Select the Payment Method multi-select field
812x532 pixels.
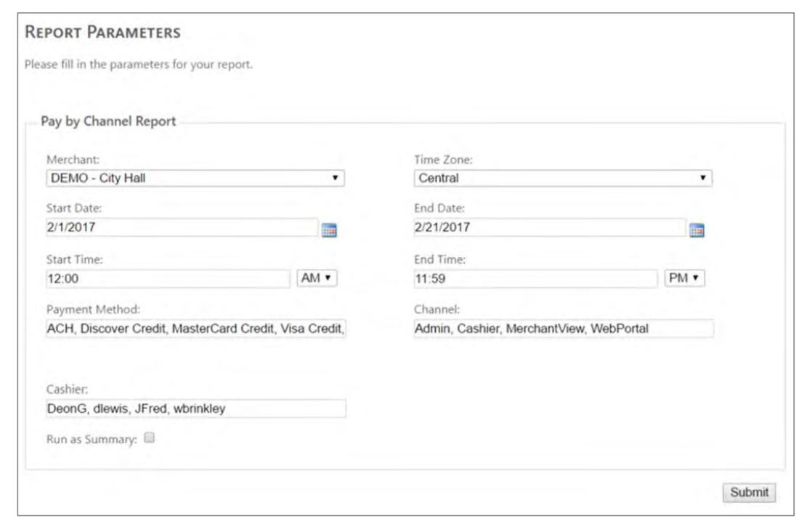coord(195,329)
